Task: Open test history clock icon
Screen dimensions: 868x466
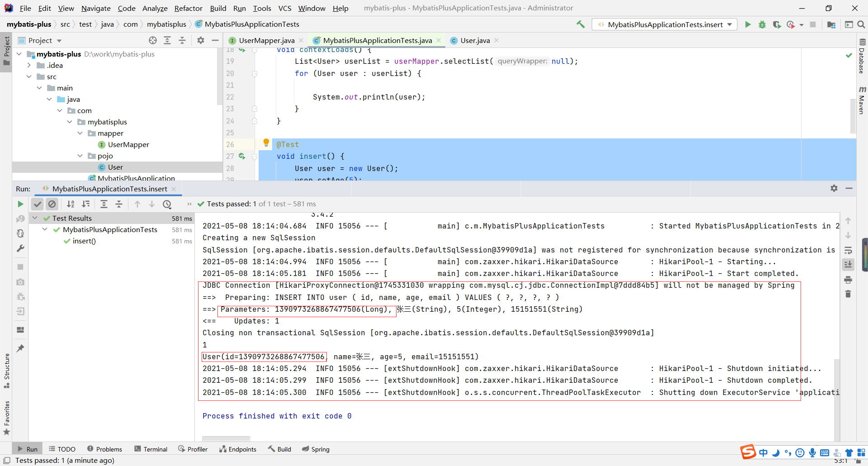Action: [x=167, y=204]
